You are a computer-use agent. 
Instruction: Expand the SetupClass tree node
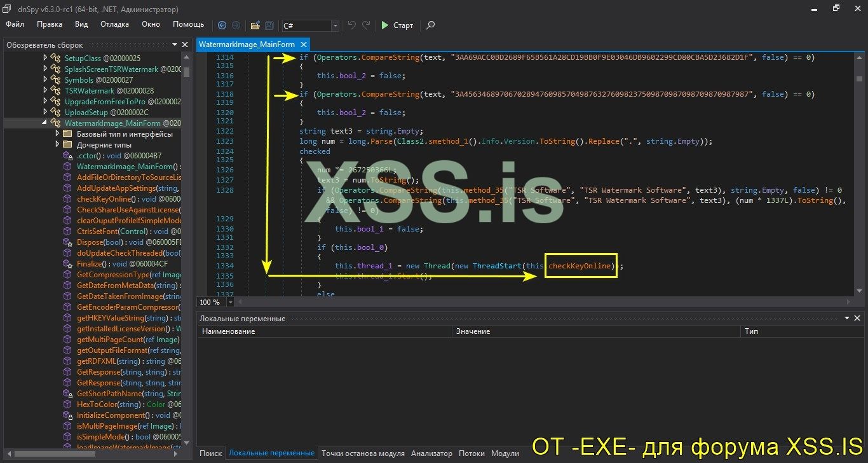pyautogui.click(x=45, y=58)
